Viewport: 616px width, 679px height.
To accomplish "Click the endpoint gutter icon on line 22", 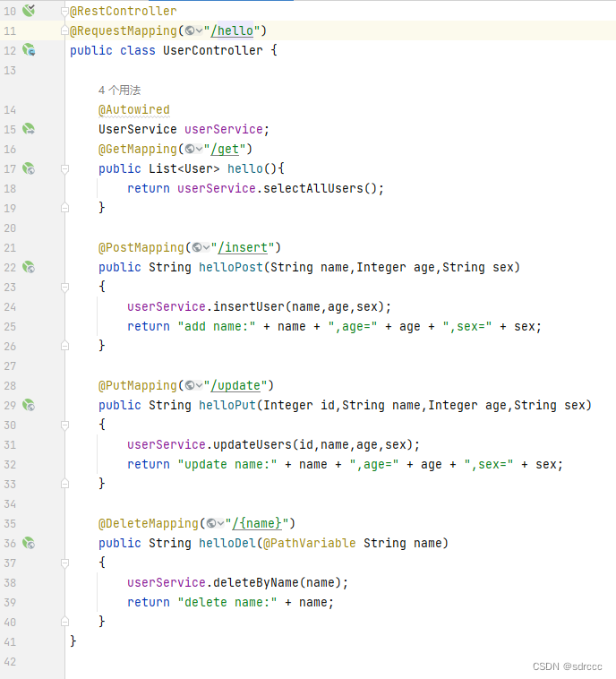I will coord(29,267).
